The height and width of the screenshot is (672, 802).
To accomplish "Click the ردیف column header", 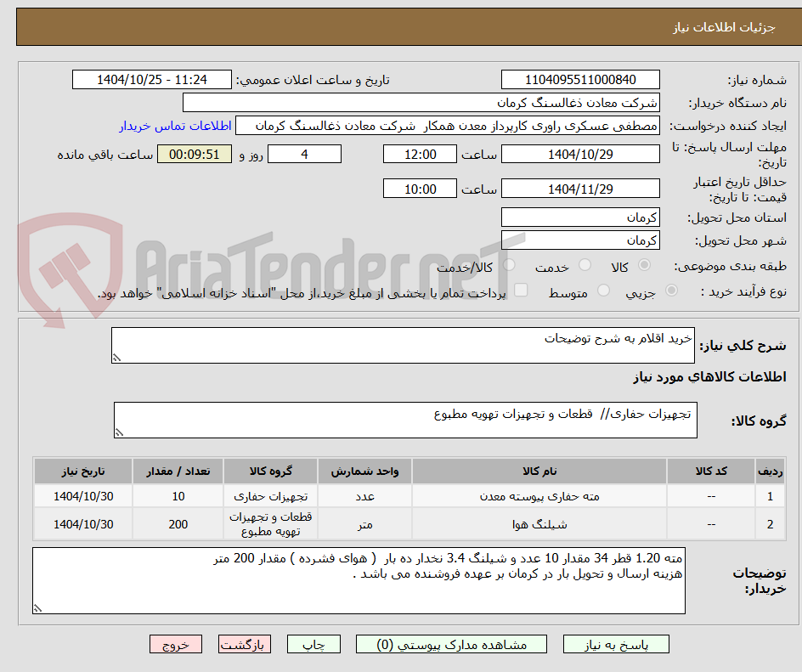I will click(770, 471).
